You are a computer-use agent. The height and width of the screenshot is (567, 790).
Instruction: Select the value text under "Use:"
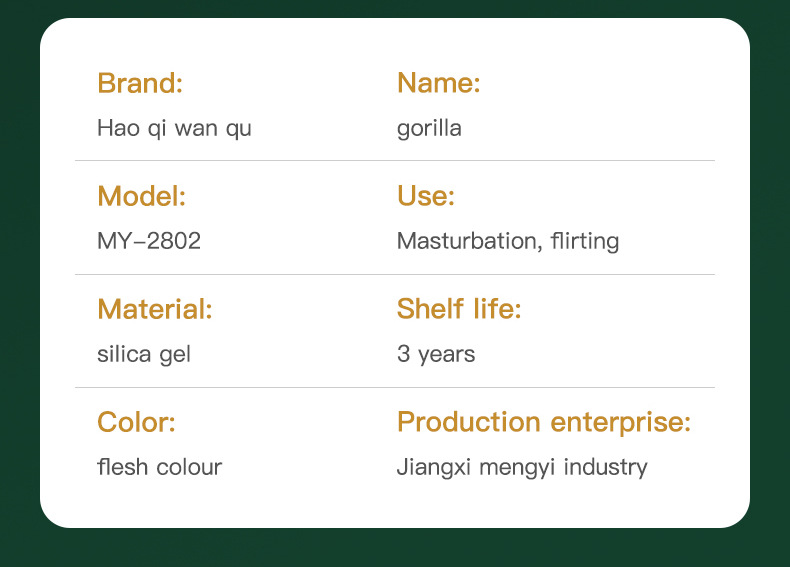coord(508,241)
